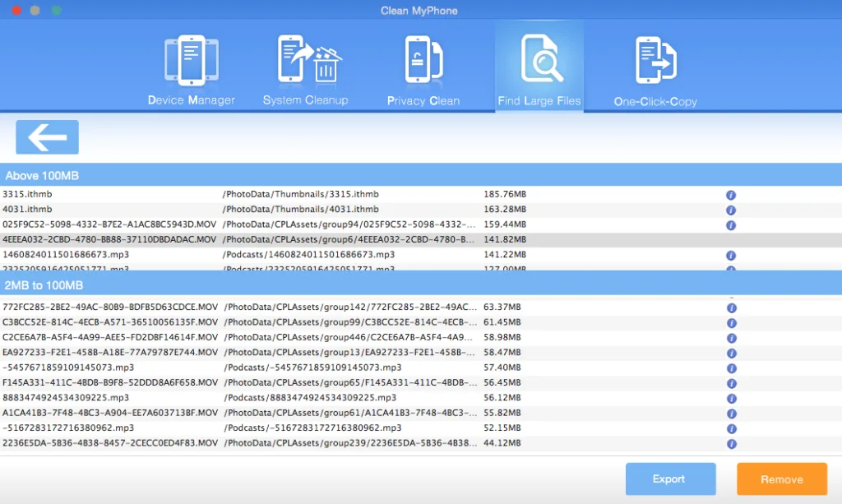View info for the 63.37MB MOV file

click(x=731, y=308)
